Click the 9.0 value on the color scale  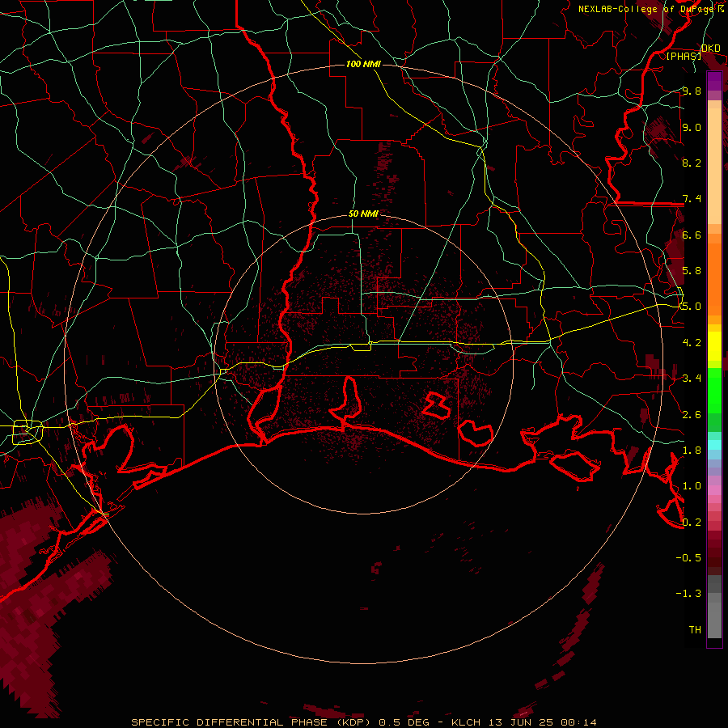692,127
